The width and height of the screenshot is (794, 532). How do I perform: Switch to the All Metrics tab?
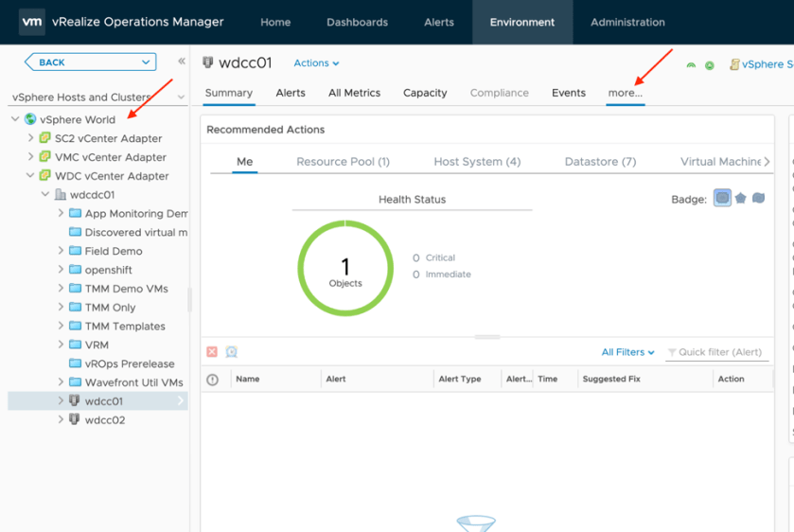click(354, 93)
